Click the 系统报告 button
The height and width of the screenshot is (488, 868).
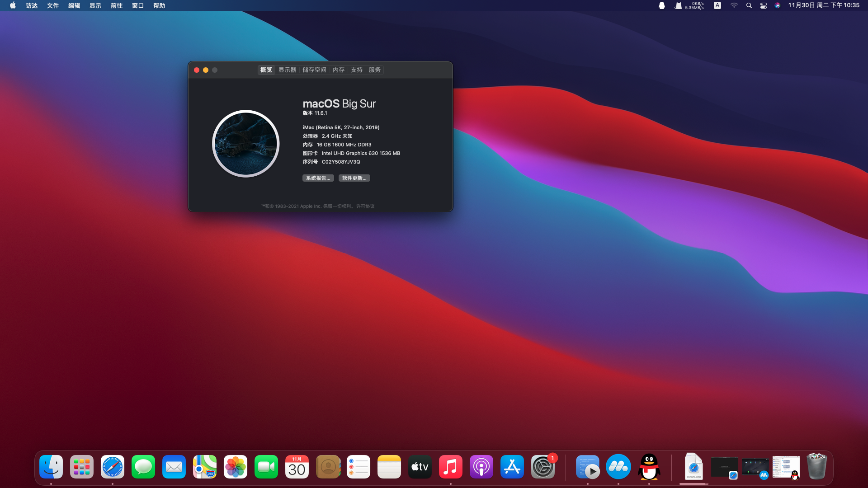click(x=318, y=178)
